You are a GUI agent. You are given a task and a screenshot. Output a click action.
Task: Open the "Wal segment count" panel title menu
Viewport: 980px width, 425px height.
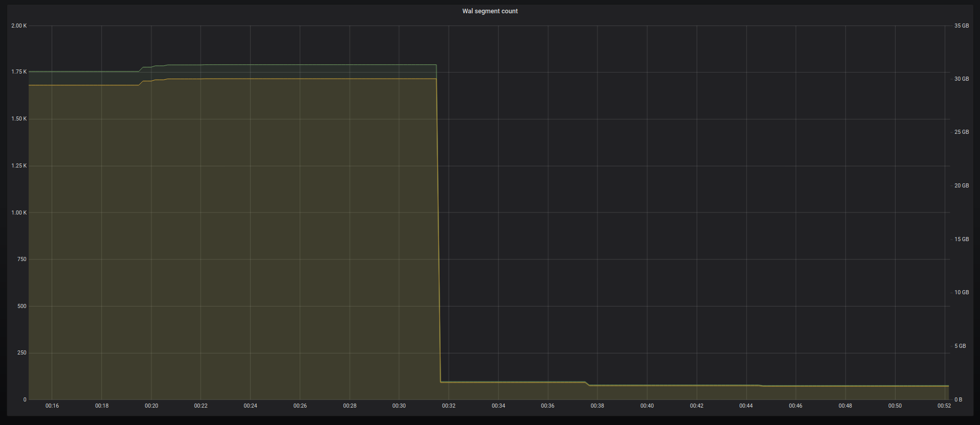(x=490, y=11)
